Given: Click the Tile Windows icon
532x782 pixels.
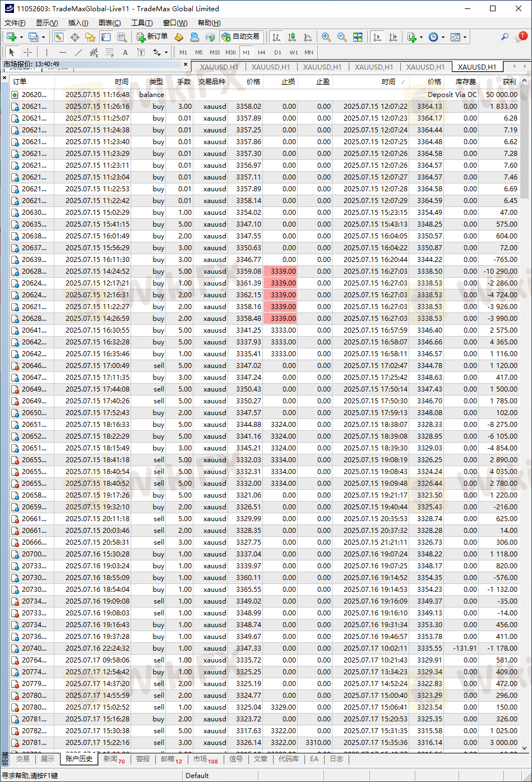Looking at the screenshot, I should pos(358,37).
